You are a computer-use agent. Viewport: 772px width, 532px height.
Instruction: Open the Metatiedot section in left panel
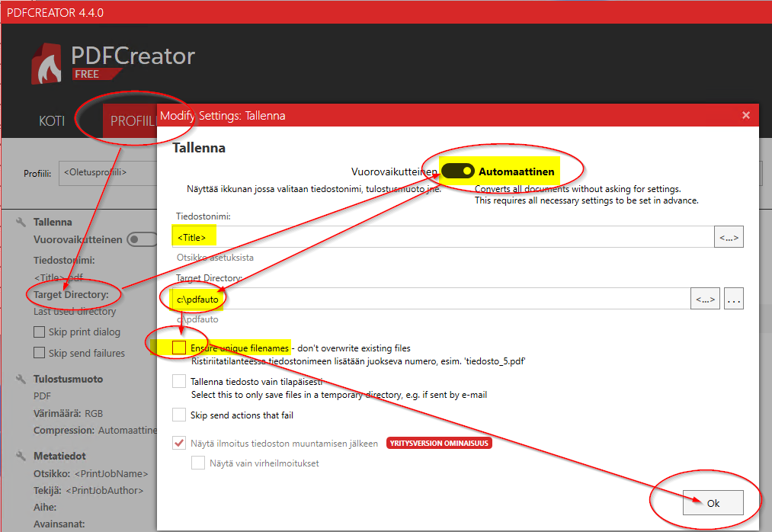59,456
